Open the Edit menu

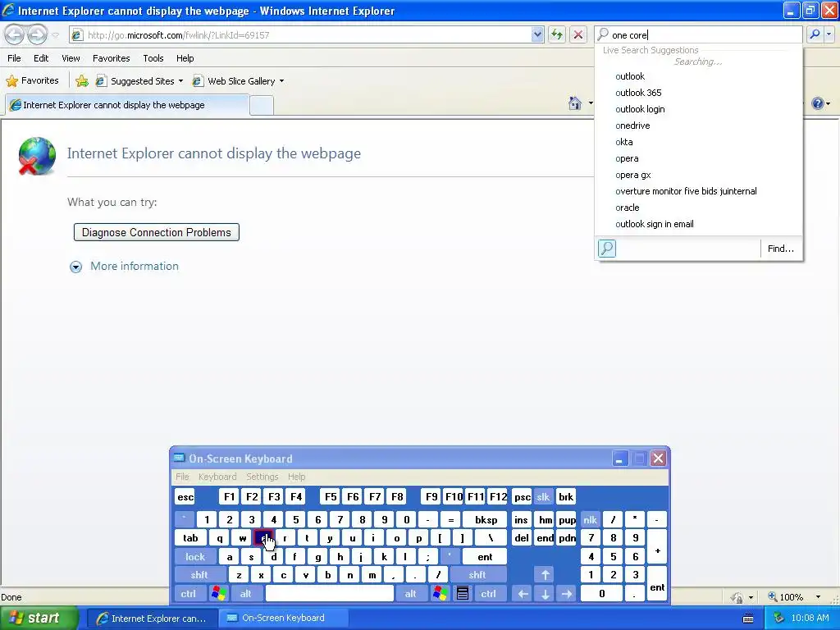click(x=41, y=58)
